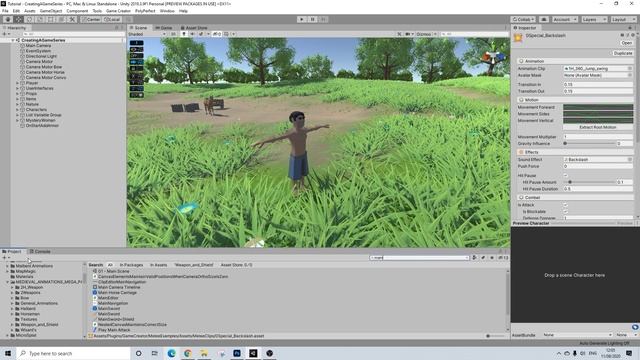Click the Step forward button
Image resolution: width=640 pixels, height=360 pixels.
click(x=323, y=19)
